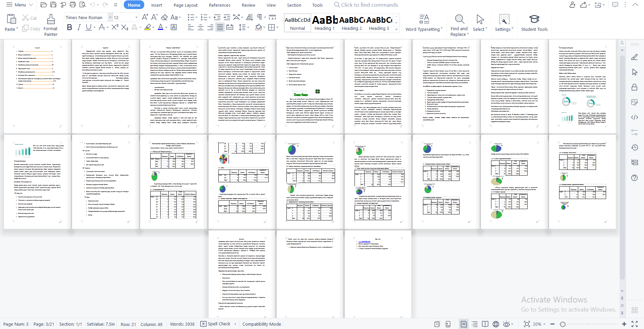The height and width of the screenshot is (329, 644).
Task: Apply superscript formatting
Action: [x=115, y=27]
